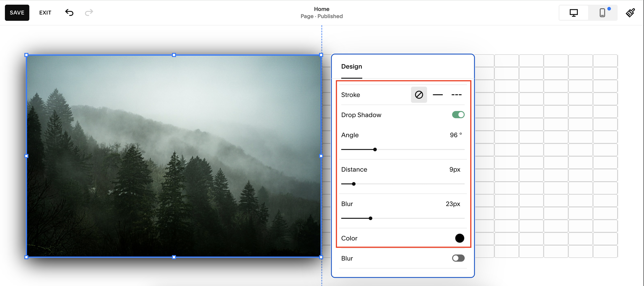The width and height of the screenshot is (644, 286).
Task: Click the Home page title
Action: 321,9
